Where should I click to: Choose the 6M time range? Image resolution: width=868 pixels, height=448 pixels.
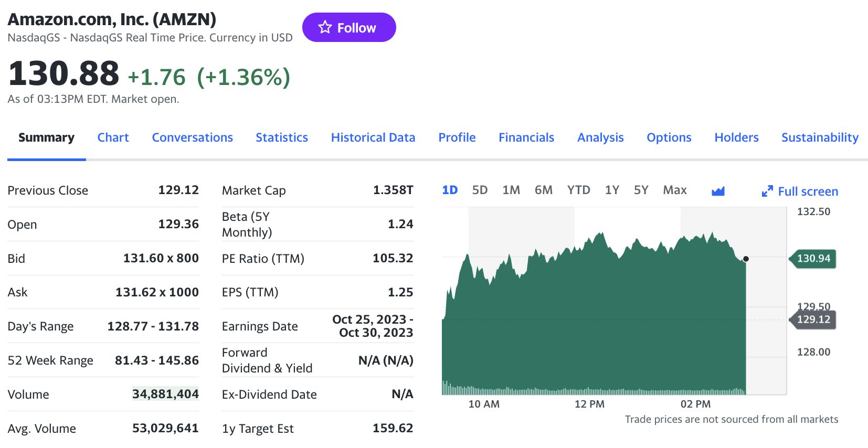point(543,190)
